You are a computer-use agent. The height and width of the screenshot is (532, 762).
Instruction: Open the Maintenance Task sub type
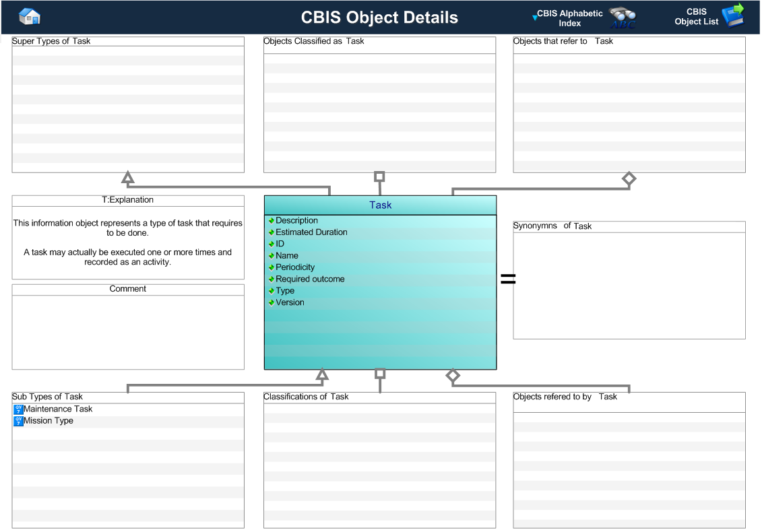coord(58,409)
